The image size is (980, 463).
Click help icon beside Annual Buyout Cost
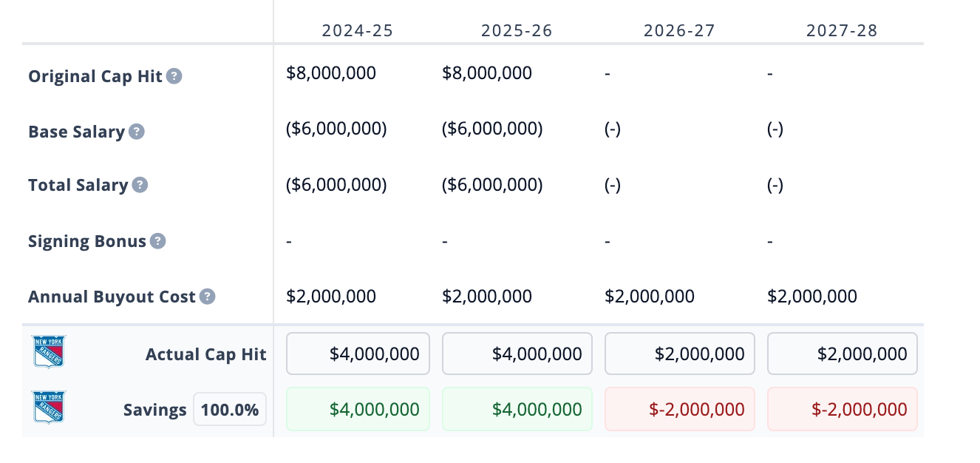pos(208,297)
